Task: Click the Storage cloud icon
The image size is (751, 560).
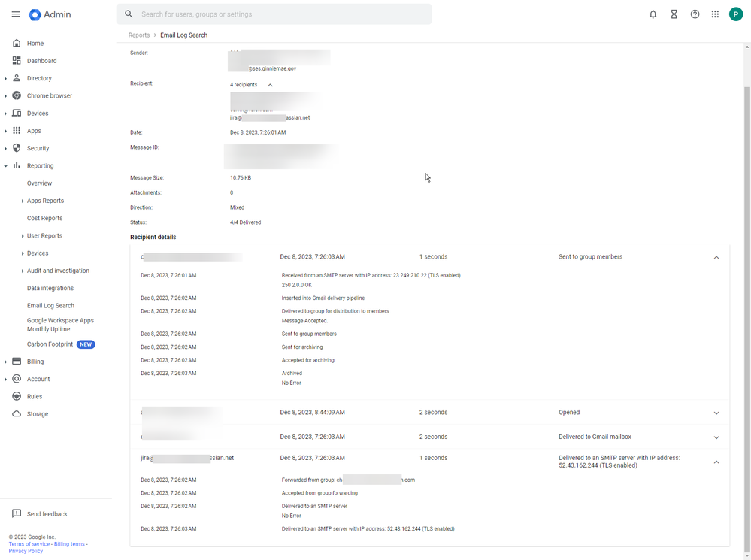Action: click(x=17, y=413)
